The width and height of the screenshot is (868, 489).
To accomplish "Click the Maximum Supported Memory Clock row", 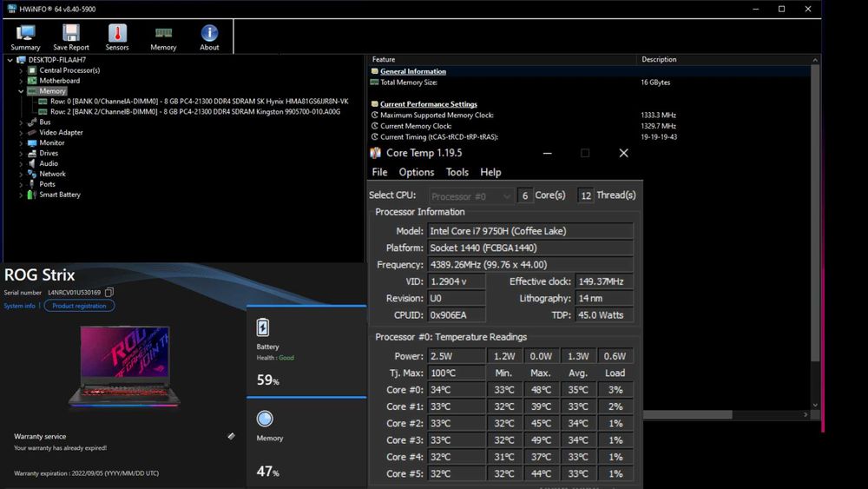I will (589, 116).
